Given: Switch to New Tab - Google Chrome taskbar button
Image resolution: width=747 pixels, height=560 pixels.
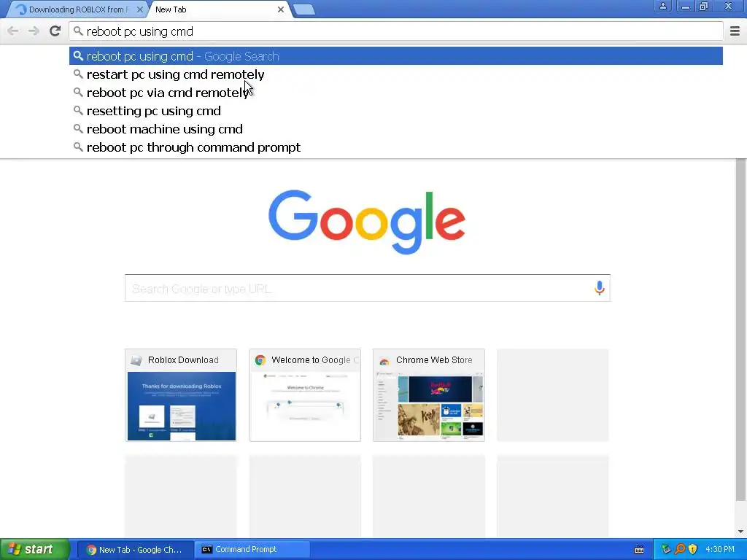Looking at the screenshot, I should coord(135,550).
